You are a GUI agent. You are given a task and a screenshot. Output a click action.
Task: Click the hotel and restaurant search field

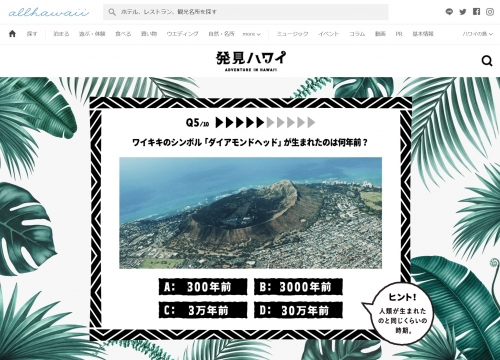pos(246,12)
